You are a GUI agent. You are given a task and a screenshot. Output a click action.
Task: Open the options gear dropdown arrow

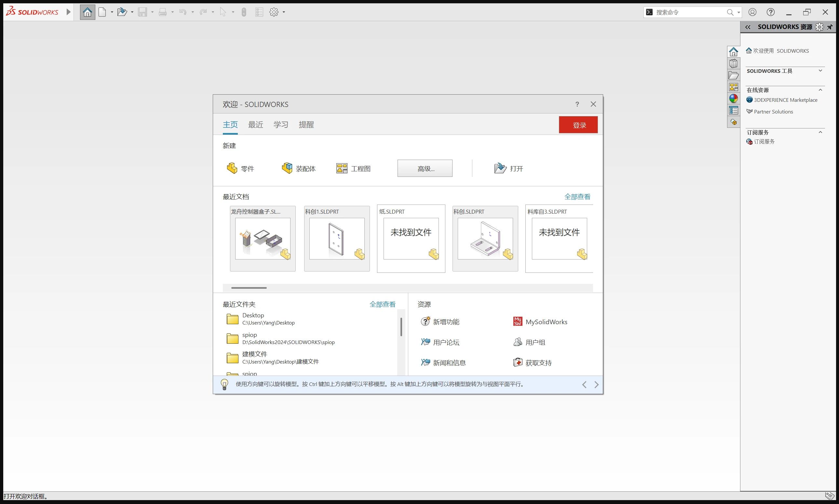pyautogui.click(x=284, y=12)
